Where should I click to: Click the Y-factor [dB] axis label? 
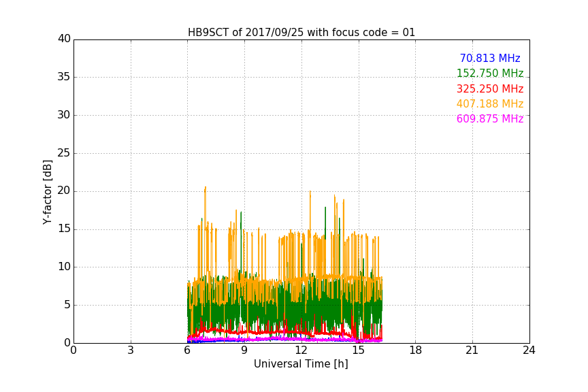[47, 192]
